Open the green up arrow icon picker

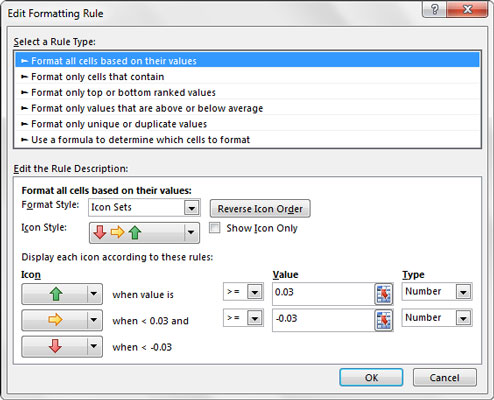point(62,294)
